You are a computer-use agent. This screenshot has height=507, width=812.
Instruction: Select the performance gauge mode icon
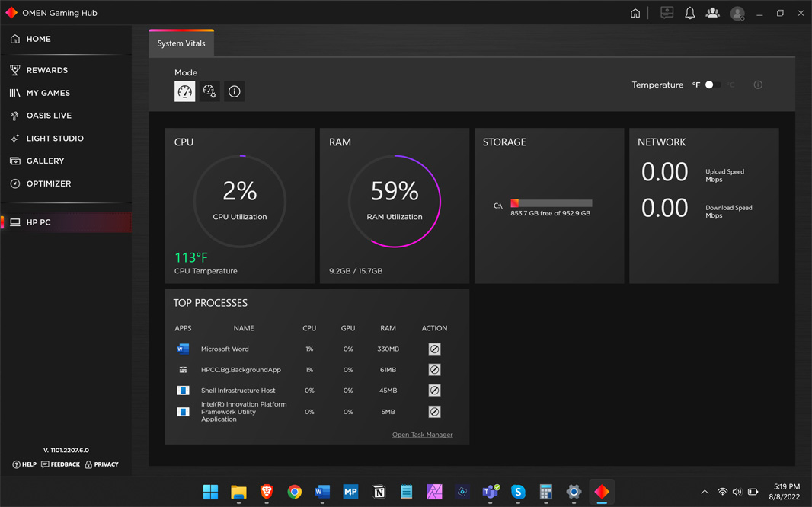[185, 91]
